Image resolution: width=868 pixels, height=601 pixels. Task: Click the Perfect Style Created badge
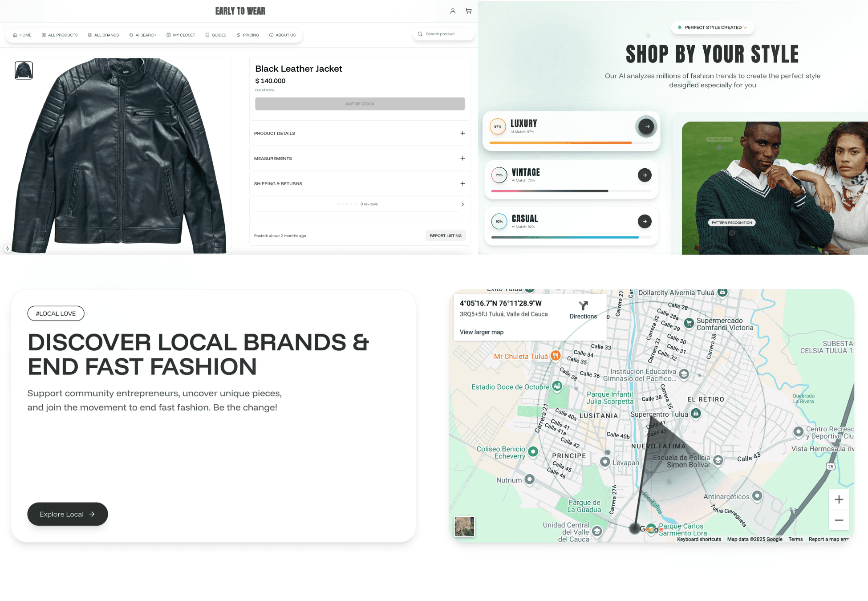712,28
